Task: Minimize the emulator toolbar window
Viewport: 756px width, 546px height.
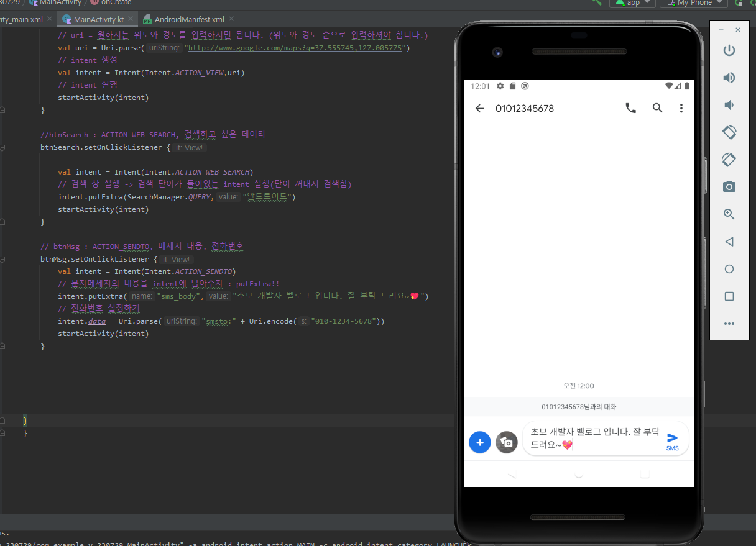Action: click(x=721, y=30)
